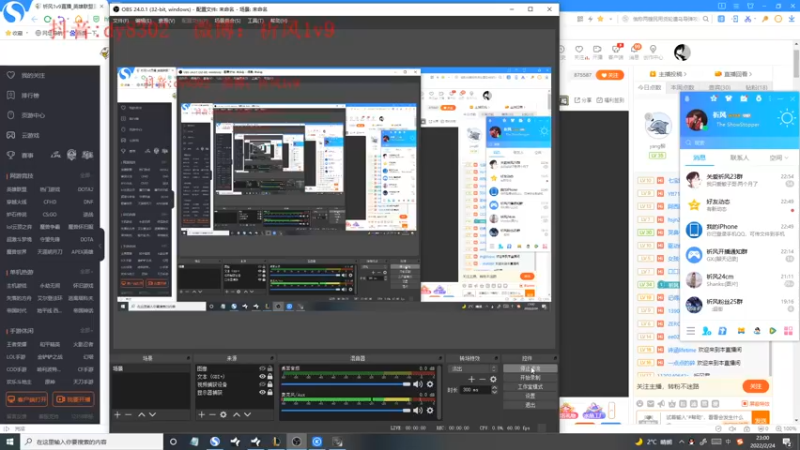Image resolution: width=800 pixels, height=450 pixels.
Task: Remove selected source with minus icon
Action: coord(212,415)
